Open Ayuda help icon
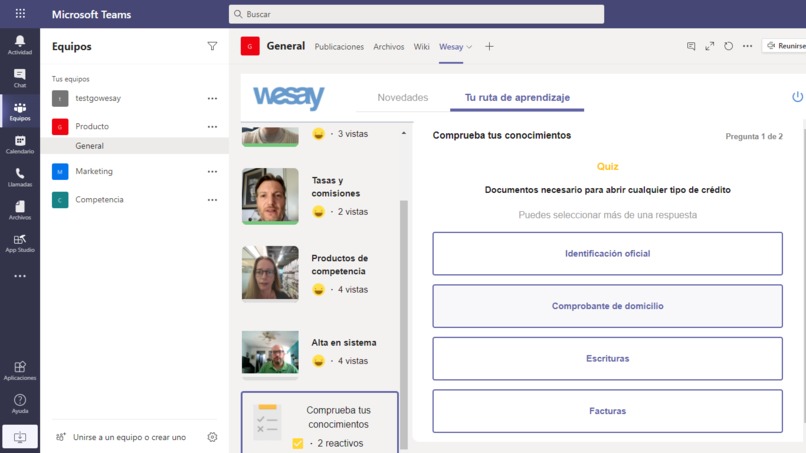This screenshot has width=806, height=453. [x=20, y=404]
